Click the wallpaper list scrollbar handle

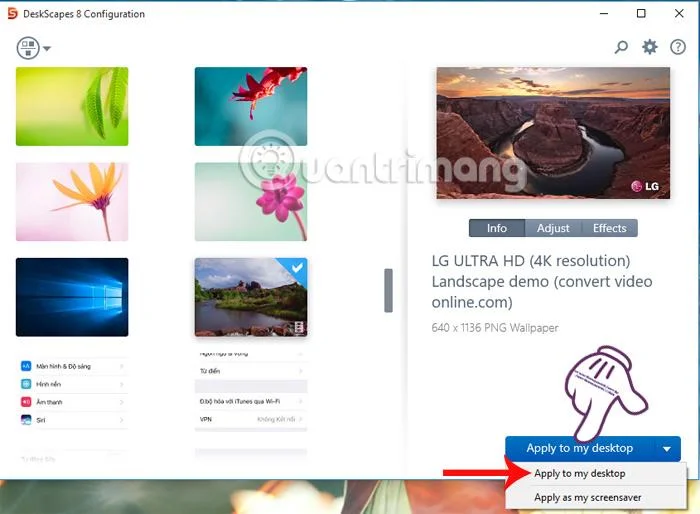[388, 290]
